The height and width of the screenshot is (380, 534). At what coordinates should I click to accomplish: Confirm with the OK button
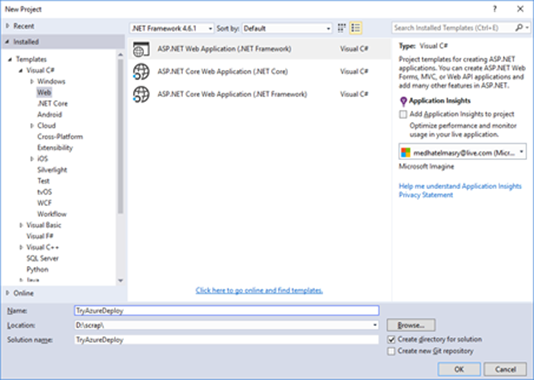(x=459, y=369)
